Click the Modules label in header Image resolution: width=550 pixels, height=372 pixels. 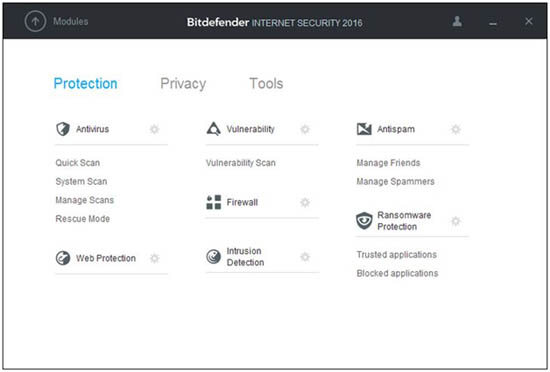click(x=71, y=21)
